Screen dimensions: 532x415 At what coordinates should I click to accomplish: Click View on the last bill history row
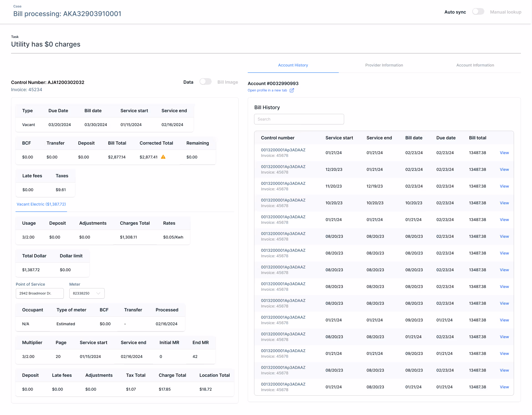click(504, 387)
